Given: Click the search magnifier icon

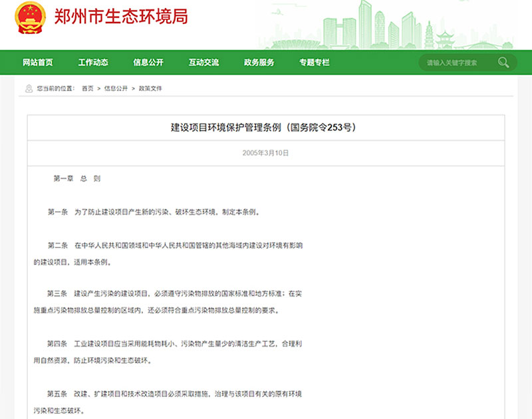Looking at the screenshot, I should coord(503,63).
